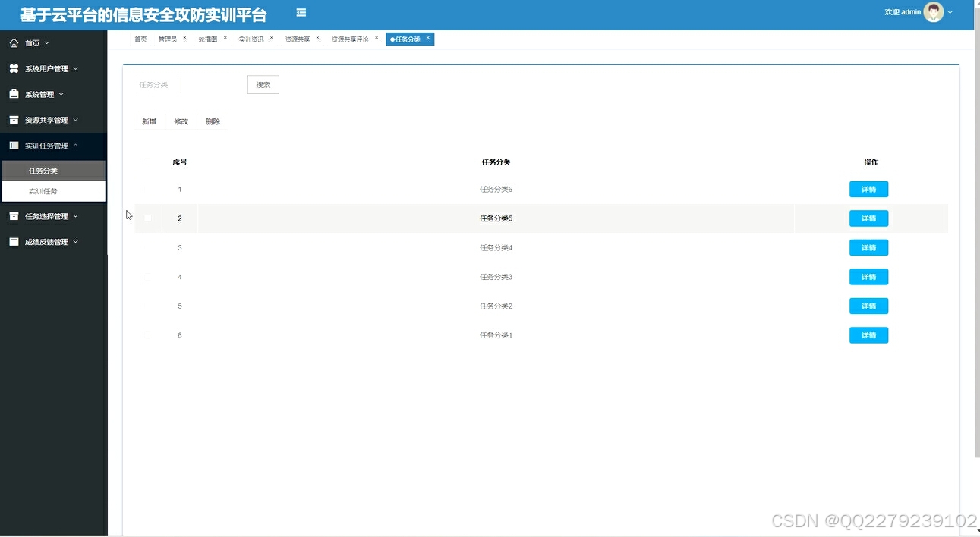Open the 实训资讯 tab

coord(251,38)
